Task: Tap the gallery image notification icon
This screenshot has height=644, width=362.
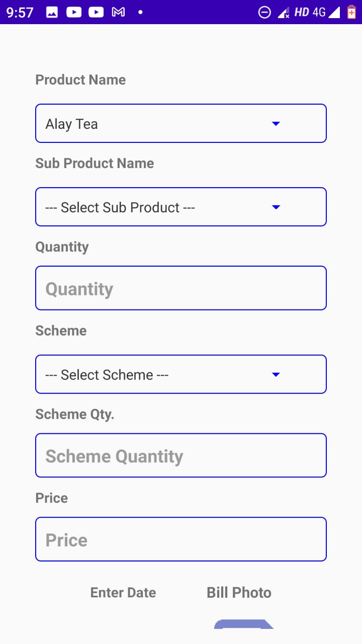Action: [x=51, y=12]
